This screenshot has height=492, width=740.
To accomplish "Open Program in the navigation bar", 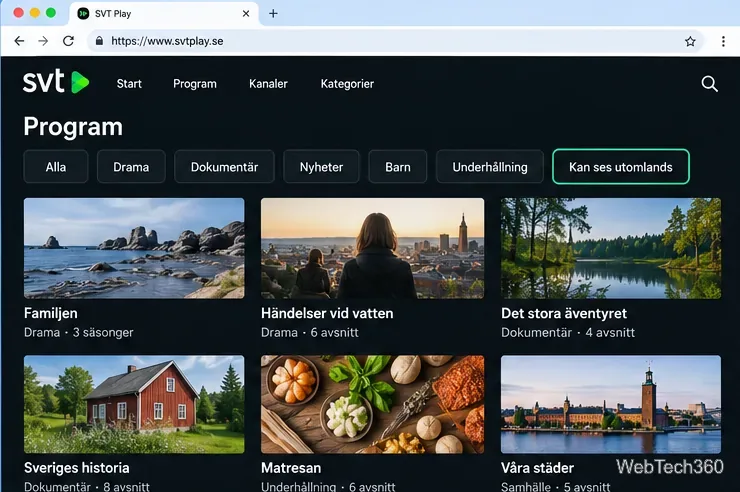I will (195, 83).
